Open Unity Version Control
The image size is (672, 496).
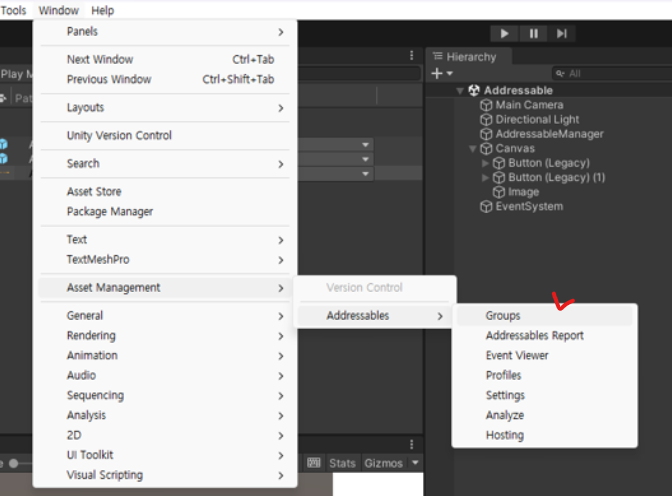[165, 135]
